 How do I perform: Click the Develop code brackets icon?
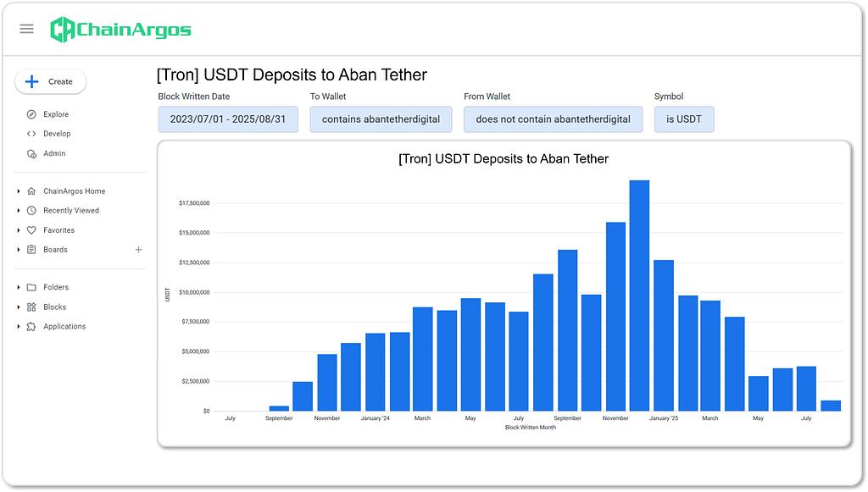31,134
